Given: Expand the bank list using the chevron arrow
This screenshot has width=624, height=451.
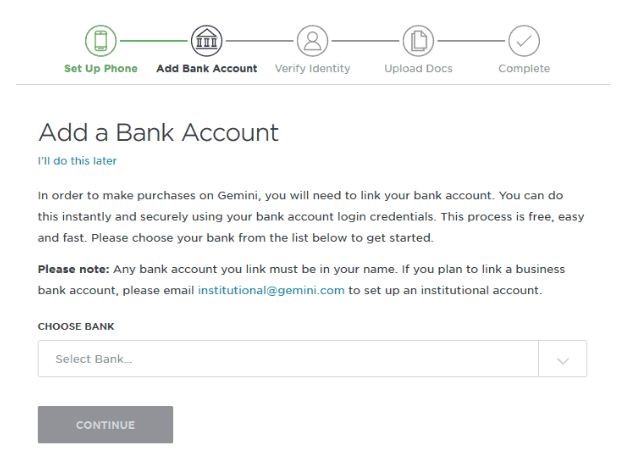Looking at the screenshot, I should pyautogui.click(x=563, y=361).
